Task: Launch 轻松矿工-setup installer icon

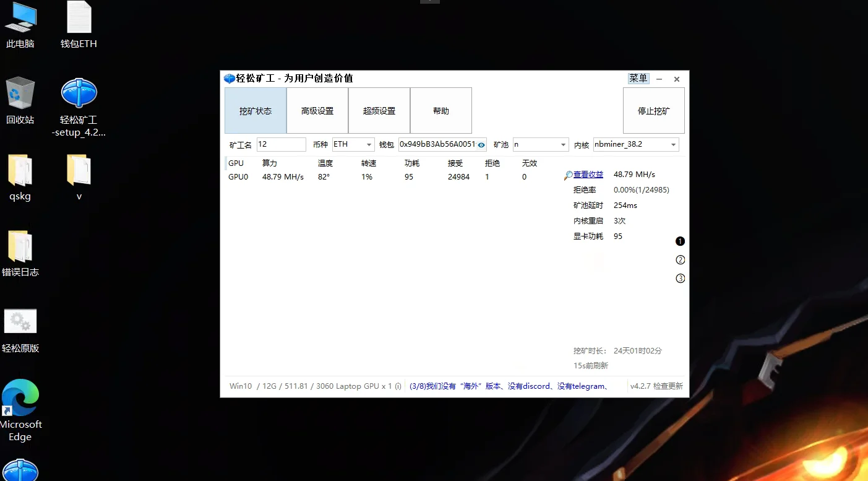Action: [79, 107]
